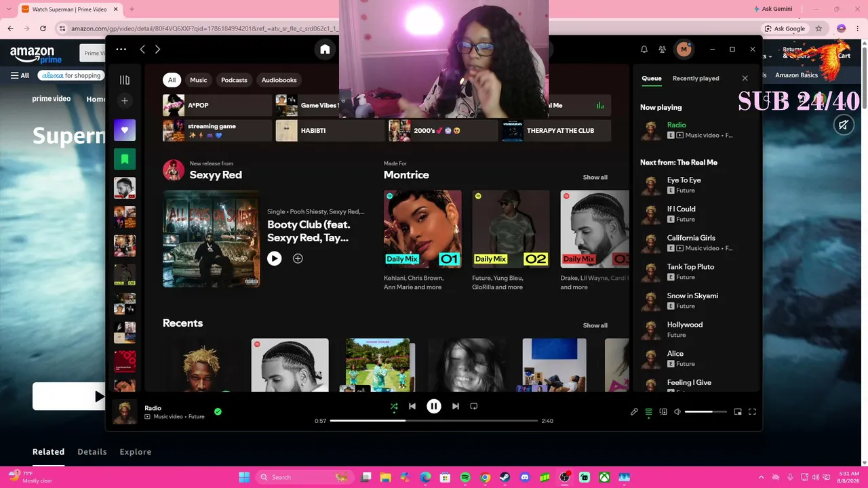Open Ask Gemini in Chrome
Viewport: 868px width, 488px height.
tap(772, 9)
